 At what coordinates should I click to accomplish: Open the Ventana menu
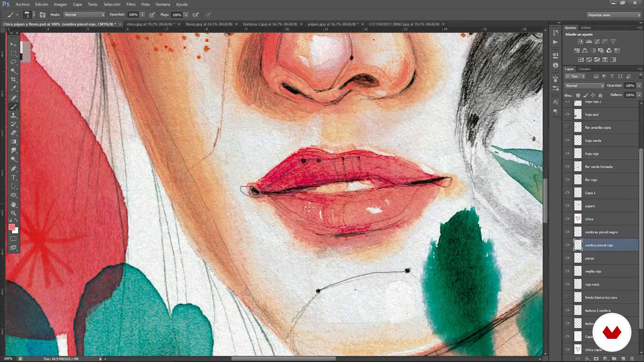(163, 4)
